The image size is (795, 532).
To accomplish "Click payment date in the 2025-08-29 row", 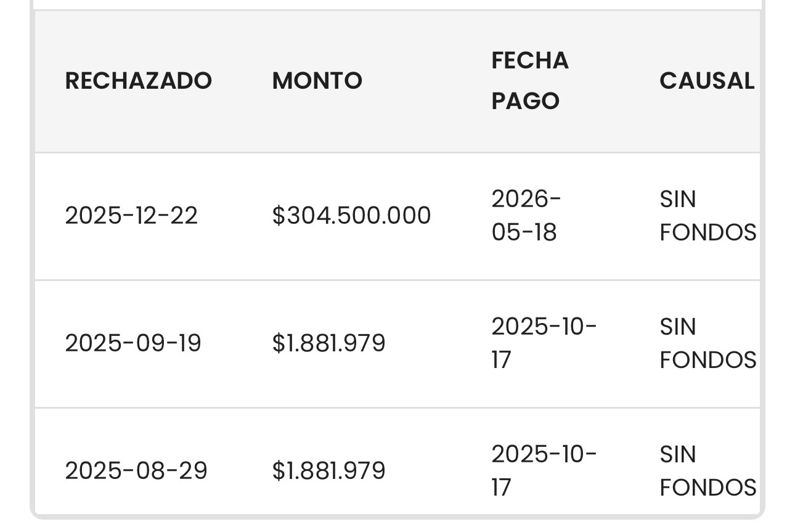I will [x=544, y=471].
